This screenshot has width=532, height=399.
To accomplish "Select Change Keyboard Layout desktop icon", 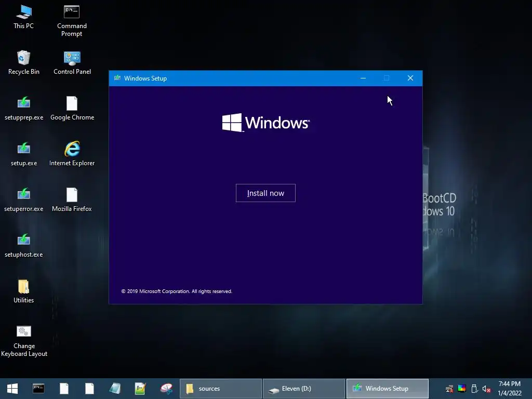I will point(24,341).
